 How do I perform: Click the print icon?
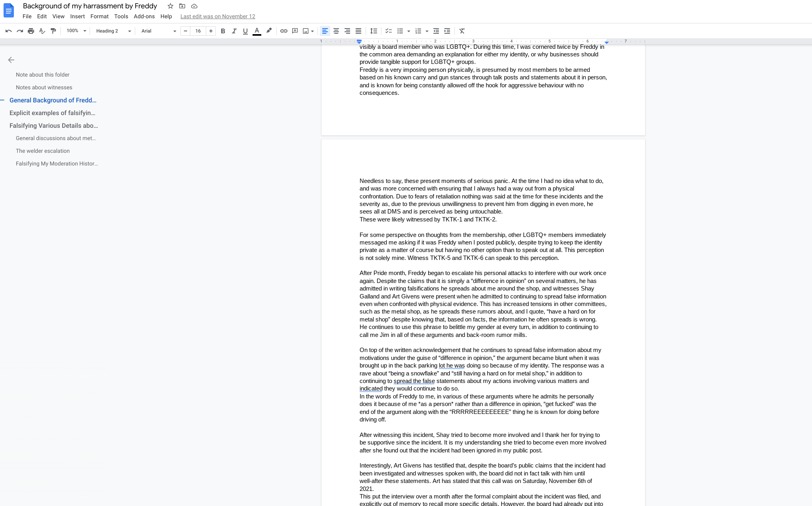click(x=31, y=31)
